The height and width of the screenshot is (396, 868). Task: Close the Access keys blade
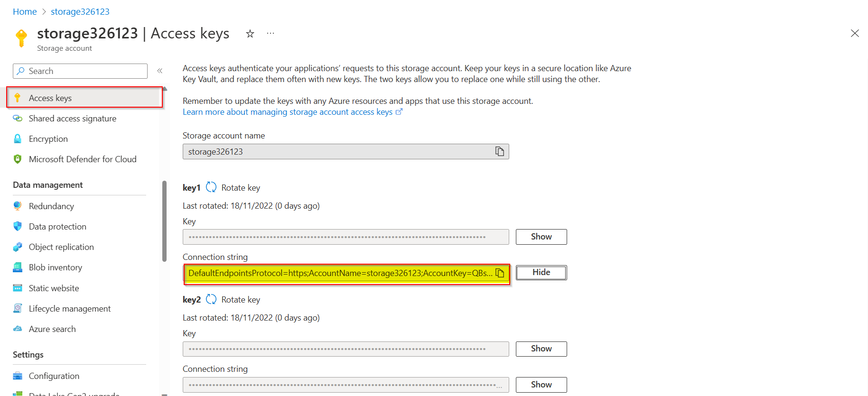point(855,33)
